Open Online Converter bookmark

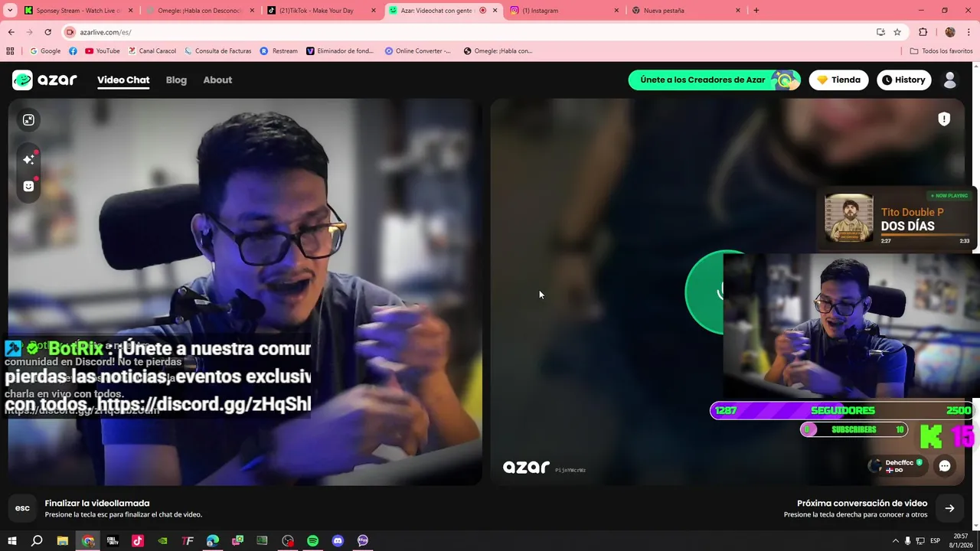point(418,51)
